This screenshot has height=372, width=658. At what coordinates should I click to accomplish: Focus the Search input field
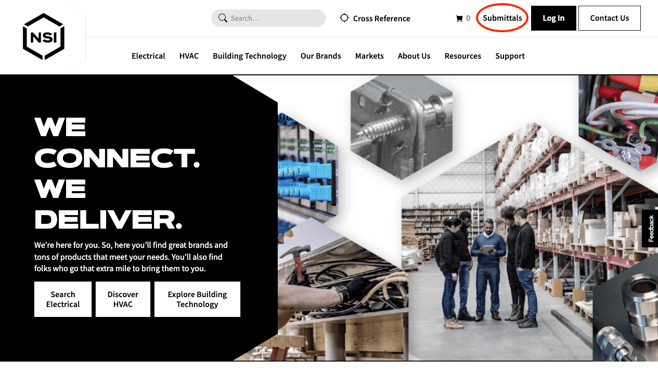[268, 18]
